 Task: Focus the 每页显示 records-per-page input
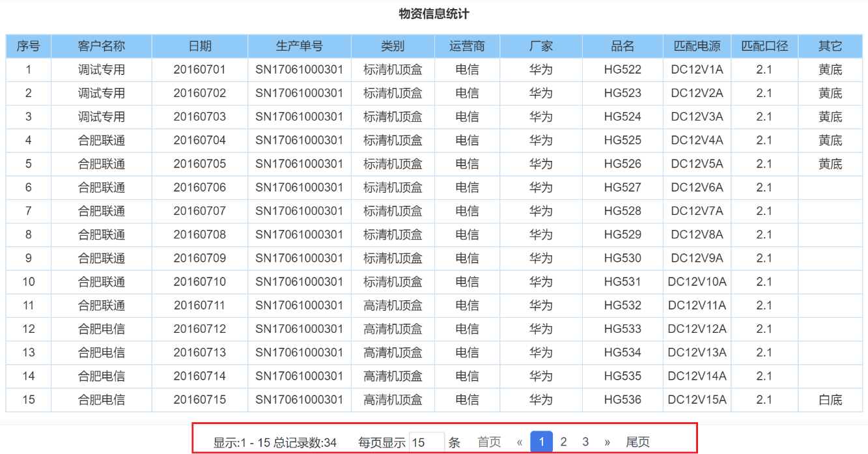click(x=427, y=442)
